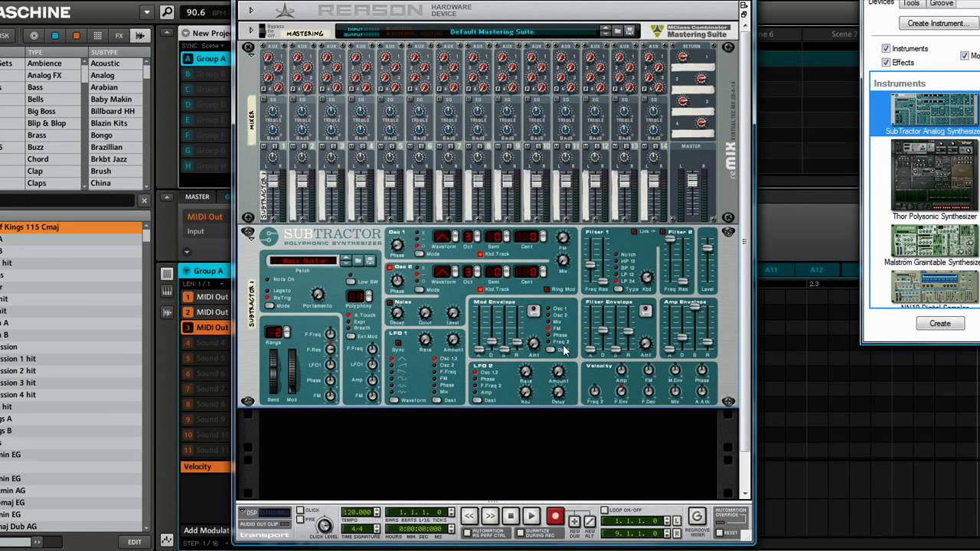Screen dimensions: 980x551
Task: Toggle the Ring Mod button
Action: pyautogui.click(x=547, y=289)
